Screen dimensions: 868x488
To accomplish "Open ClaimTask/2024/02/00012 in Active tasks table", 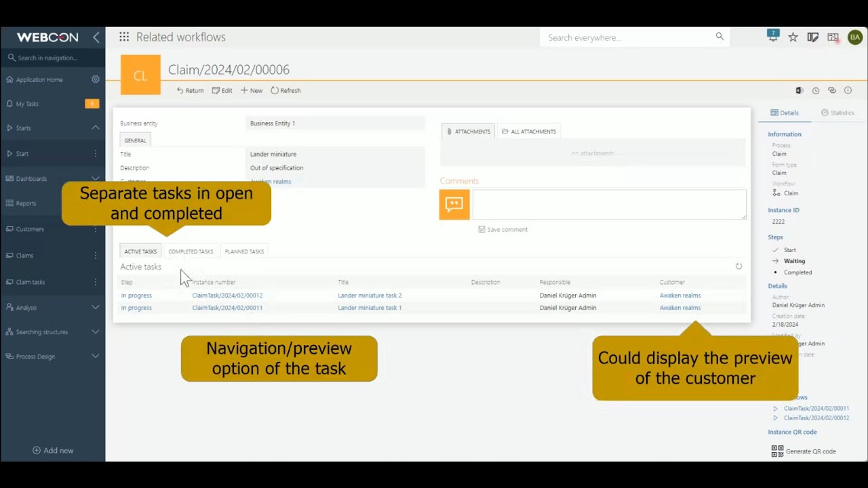I will click(x=227, y=296).
